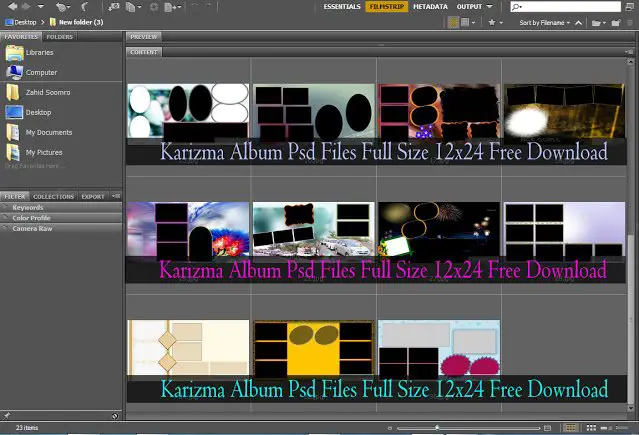Toggle keep filter when browsing pin
This screenshot has width=639, height=435.
click(x=7, y=415)
